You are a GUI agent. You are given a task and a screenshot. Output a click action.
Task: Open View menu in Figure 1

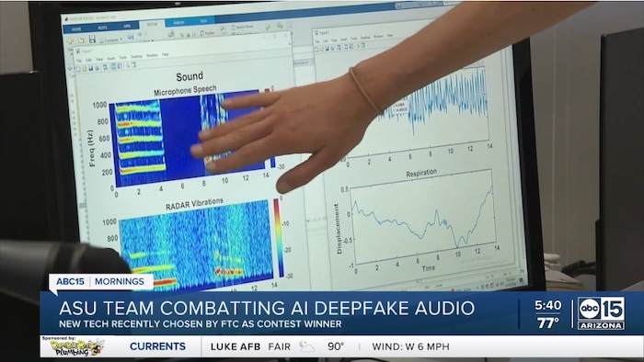pyautogui.click(x=99, y=60)
